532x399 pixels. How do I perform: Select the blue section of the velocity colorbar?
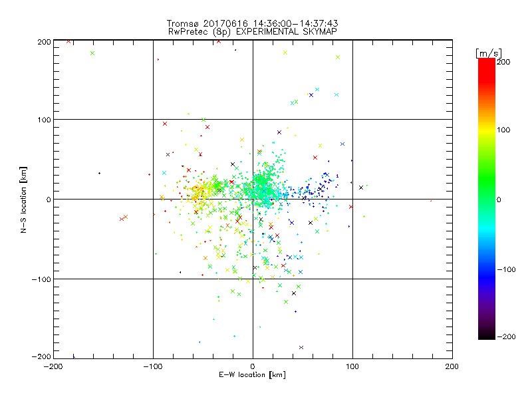pos(486,269)
